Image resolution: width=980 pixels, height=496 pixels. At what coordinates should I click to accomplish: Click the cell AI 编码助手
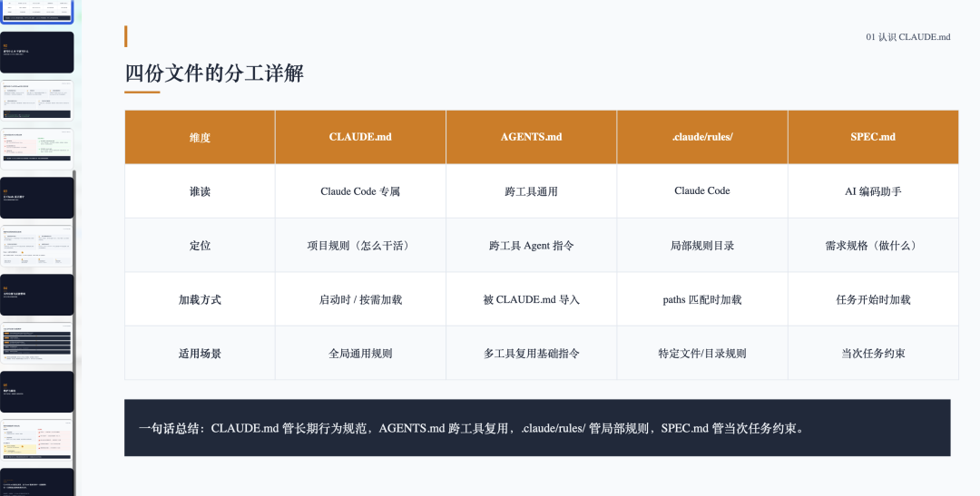coord(873,191)
